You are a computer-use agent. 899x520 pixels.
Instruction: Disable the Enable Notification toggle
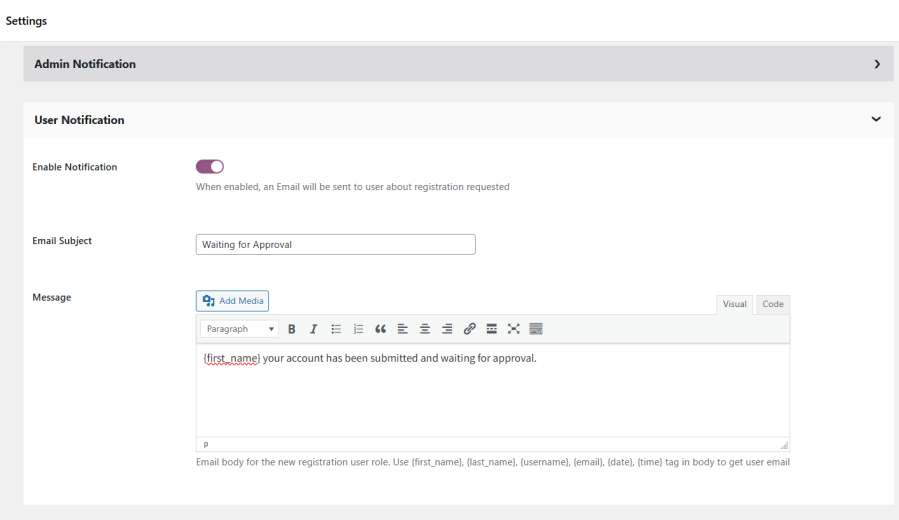point(210,167)
